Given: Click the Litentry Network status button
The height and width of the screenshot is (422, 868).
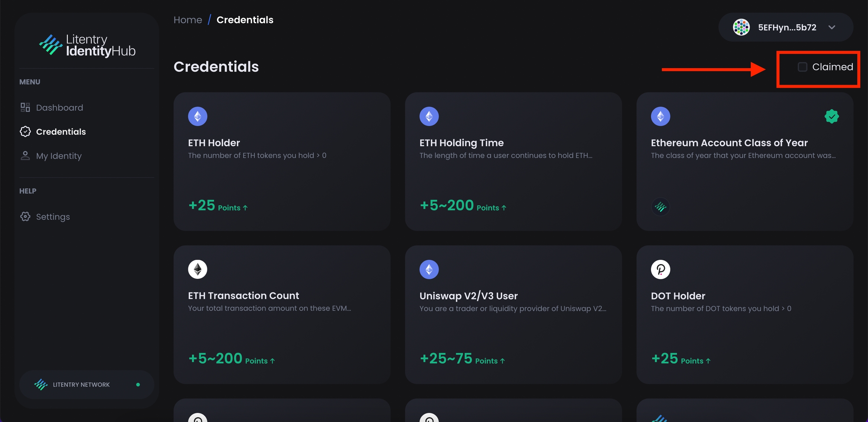Looking at the screenshot, I should [87, 384].
